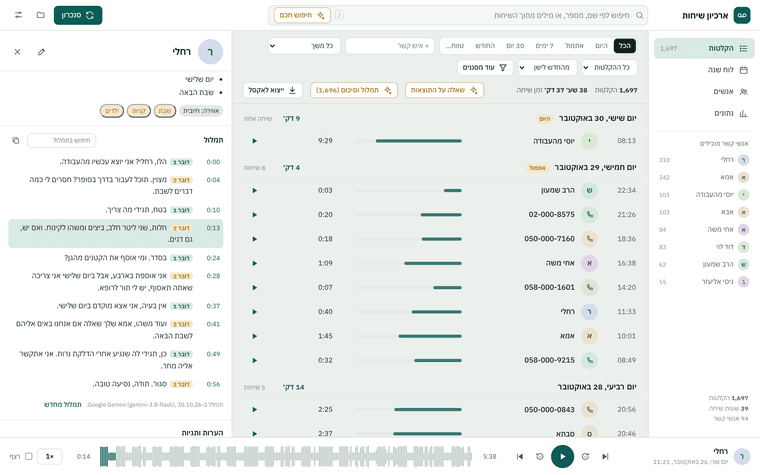Open the כל משך duration dropdown
The height and width of the screenshot is (475, 760).
click(x=304, y=46)
